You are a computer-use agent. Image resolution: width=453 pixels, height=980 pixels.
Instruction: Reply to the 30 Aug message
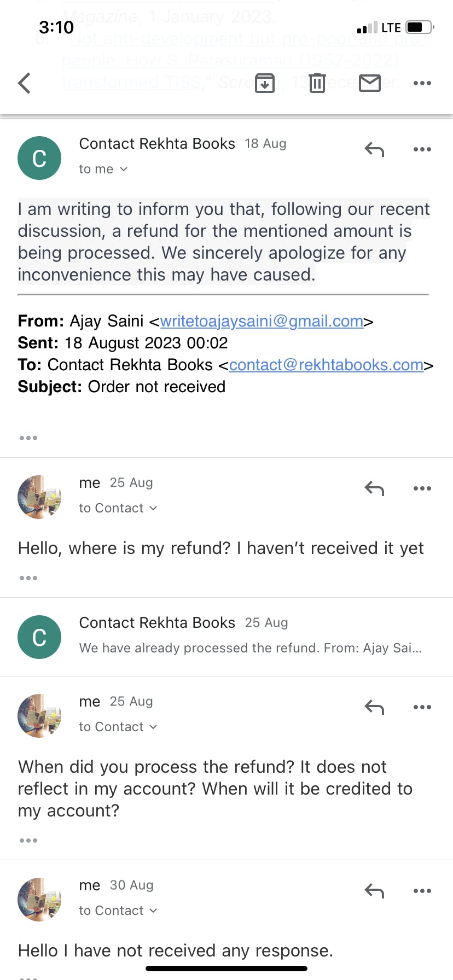[x=374, y=891]
